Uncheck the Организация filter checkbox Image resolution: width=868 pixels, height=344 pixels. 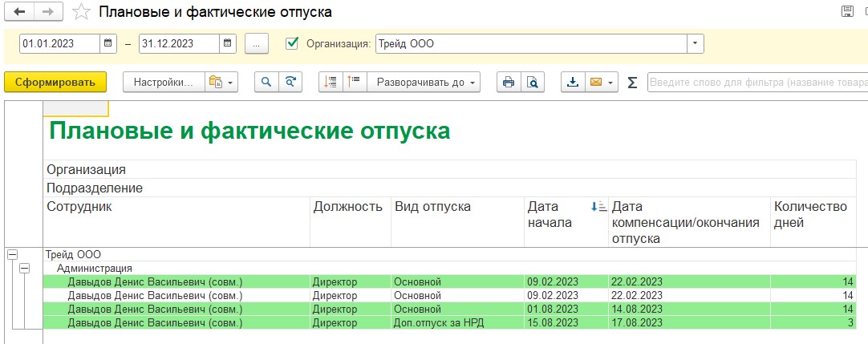tap(292, 43)
